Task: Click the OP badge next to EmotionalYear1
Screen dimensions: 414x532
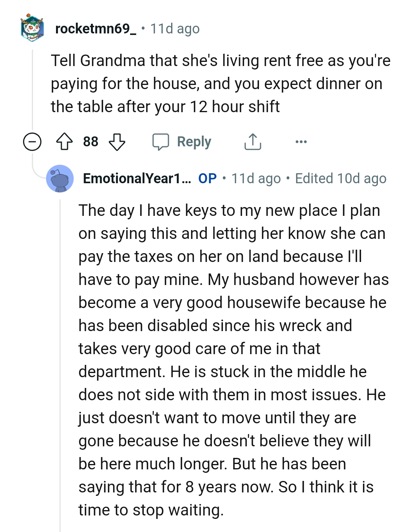Action: 206,178
